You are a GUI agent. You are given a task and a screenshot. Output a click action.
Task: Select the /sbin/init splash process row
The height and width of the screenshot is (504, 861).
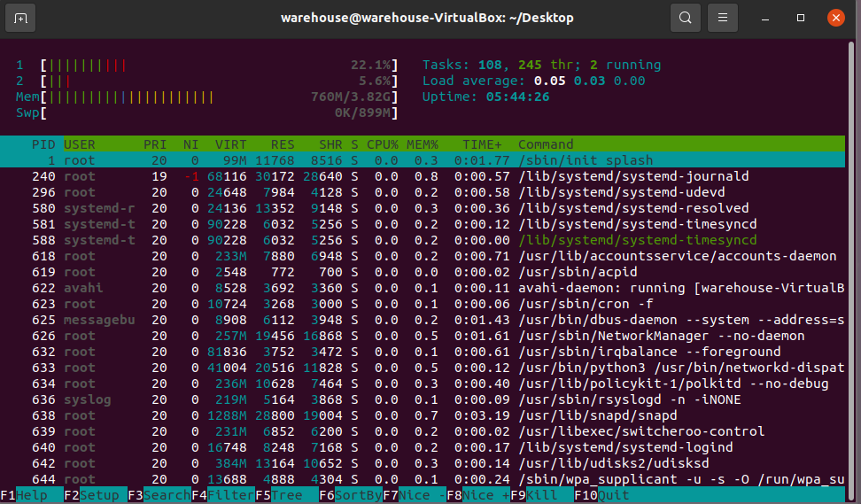[423, 160]
